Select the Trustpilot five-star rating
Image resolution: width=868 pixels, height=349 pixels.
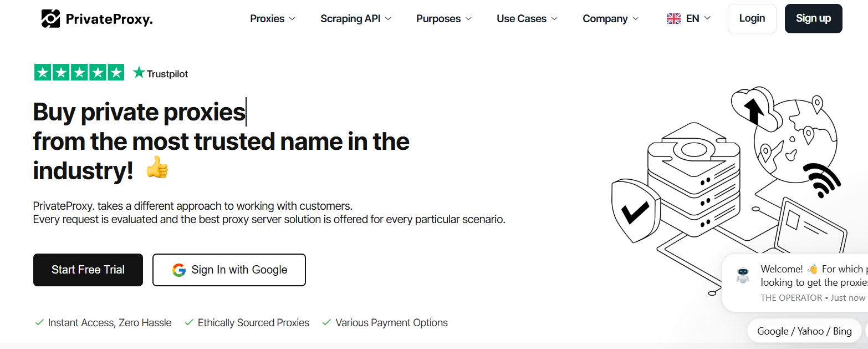(x=79, y=72)
